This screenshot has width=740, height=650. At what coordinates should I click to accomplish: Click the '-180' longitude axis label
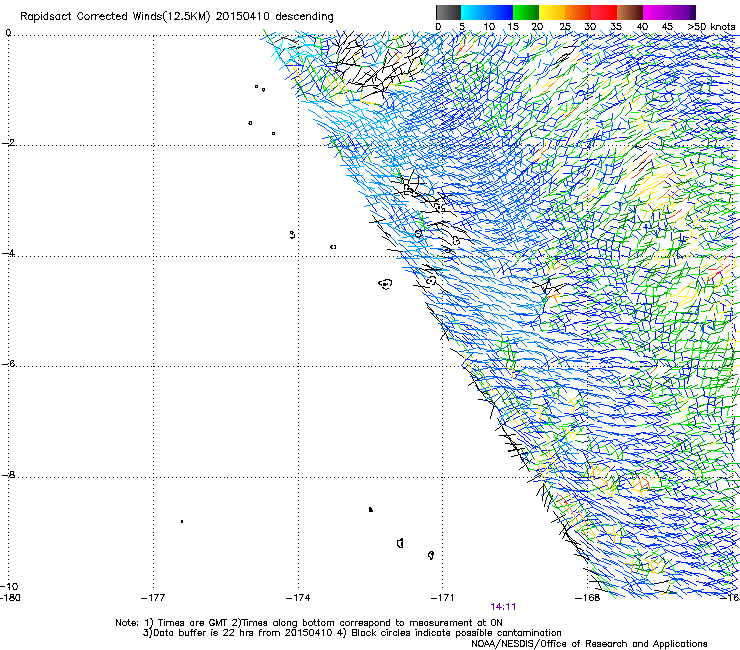(x=10, y=598)
